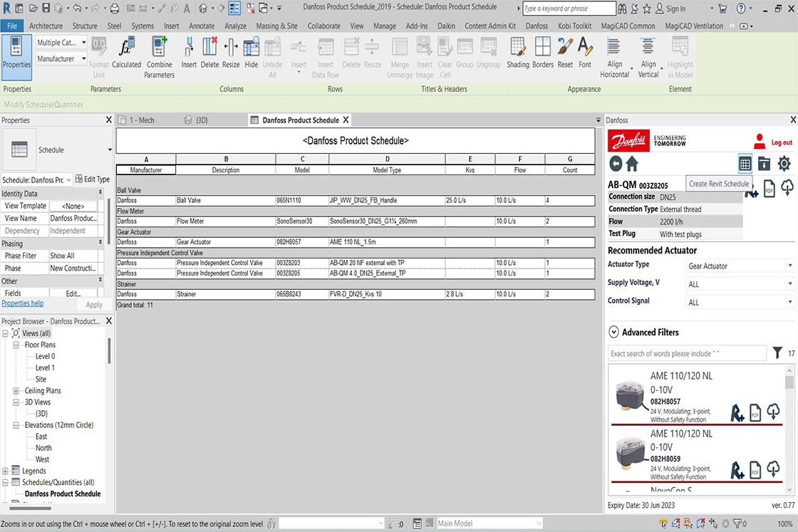Toggle Select Pinned Elements in the status bar
Viewport: 798px width, 532px height.
click(688, 523)
